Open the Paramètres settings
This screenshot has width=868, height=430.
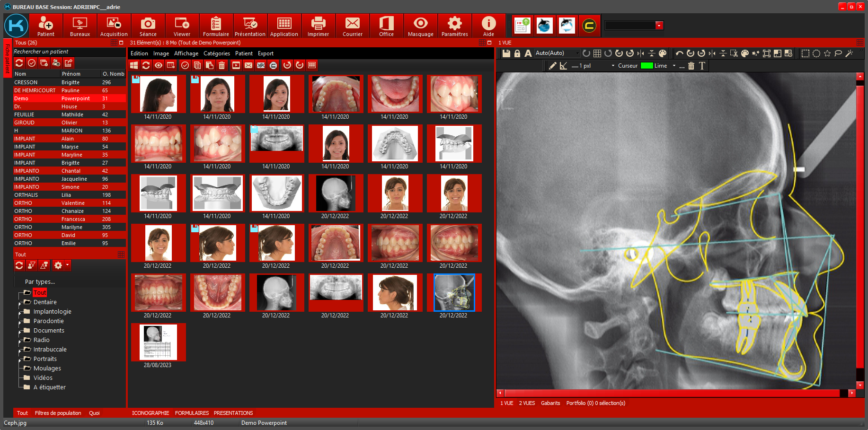click(x=454, y=26)
